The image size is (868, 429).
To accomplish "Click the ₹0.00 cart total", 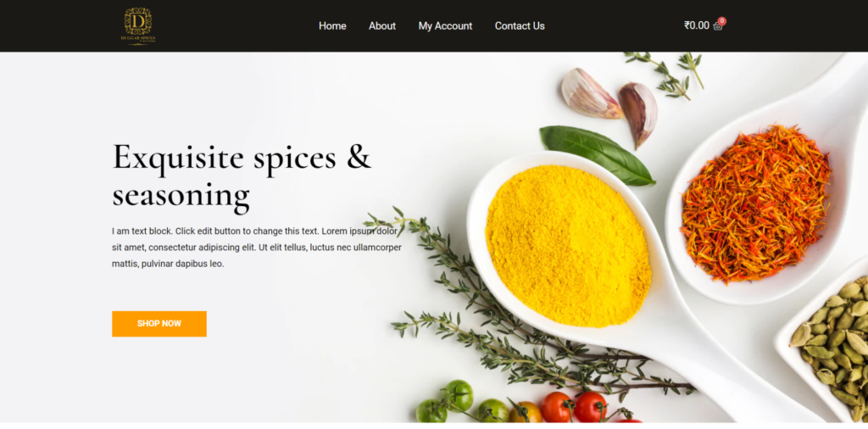I will [697, 25].
